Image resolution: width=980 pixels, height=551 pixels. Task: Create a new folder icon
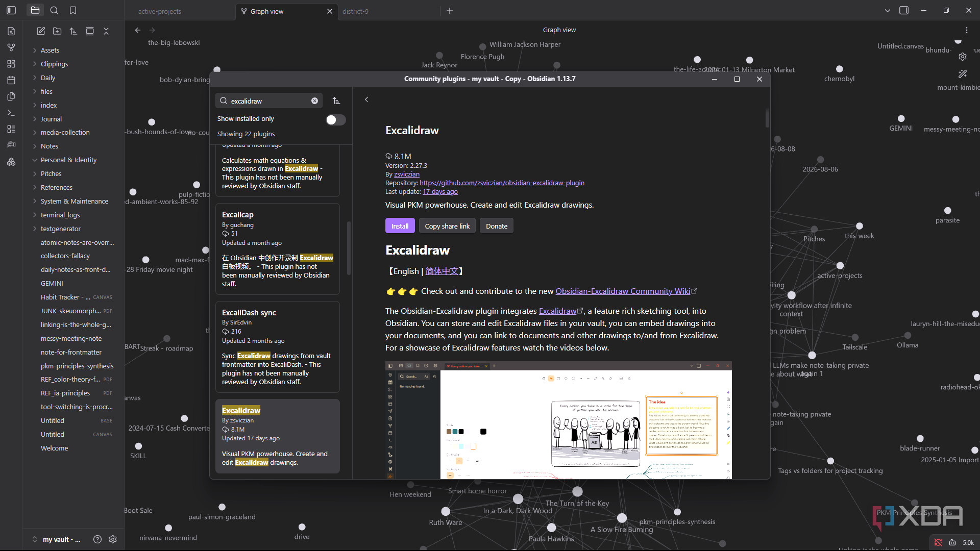click(x=57, y=31)
